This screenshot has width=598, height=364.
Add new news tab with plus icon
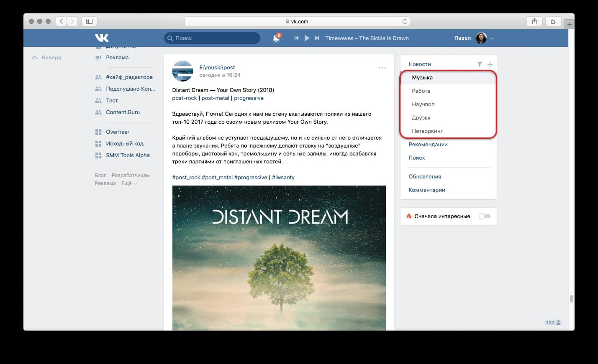(490, 64)
